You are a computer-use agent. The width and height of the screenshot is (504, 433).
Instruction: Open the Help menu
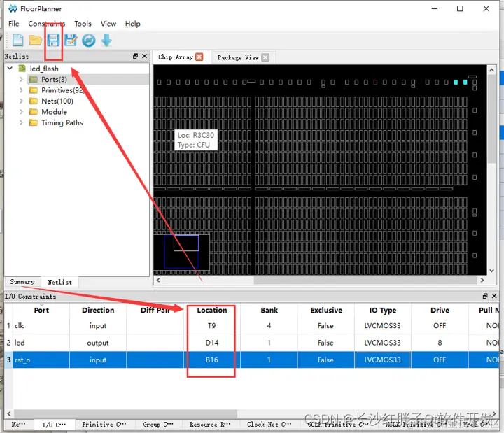(x=133, y=24)
